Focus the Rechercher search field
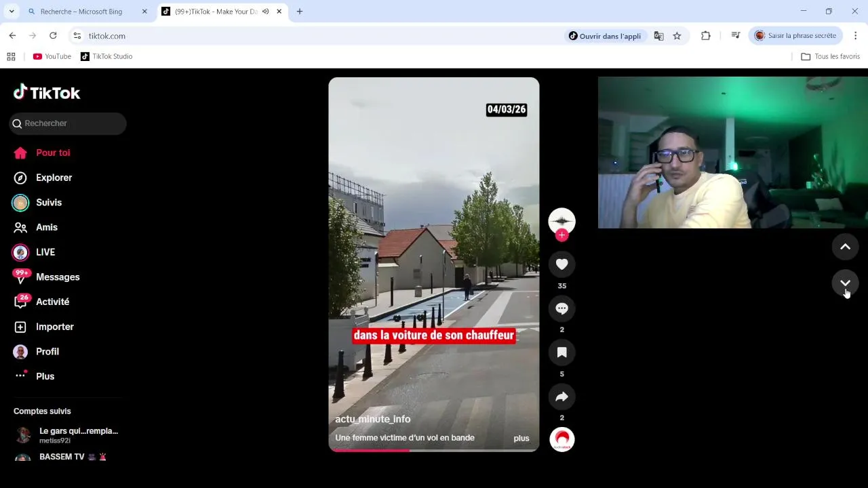The width and height of the screenshot is (868, 488). click(68, 123)
